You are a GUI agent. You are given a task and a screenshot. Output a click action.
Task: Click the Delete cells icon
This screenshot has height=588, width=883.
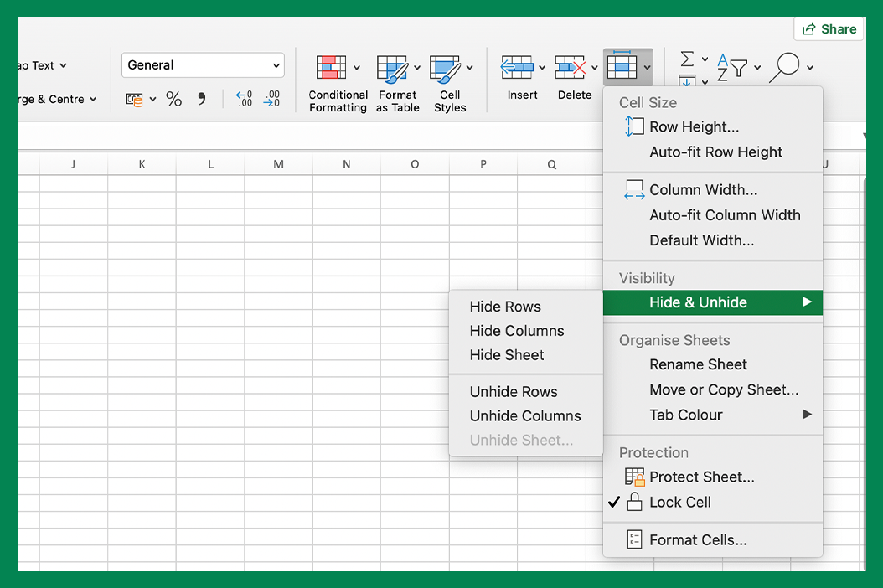click(x=571, y=68)
